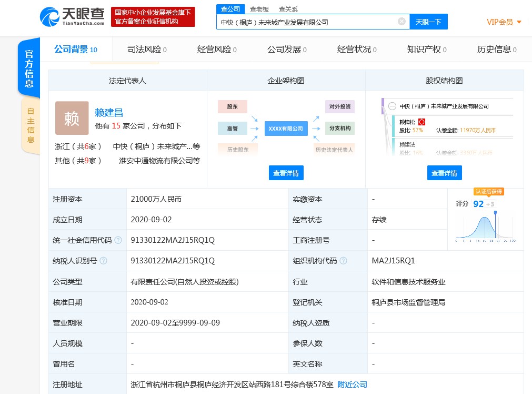
Task: Select shareholder 赖梅松 in equity tree
Action: point(407,122)
